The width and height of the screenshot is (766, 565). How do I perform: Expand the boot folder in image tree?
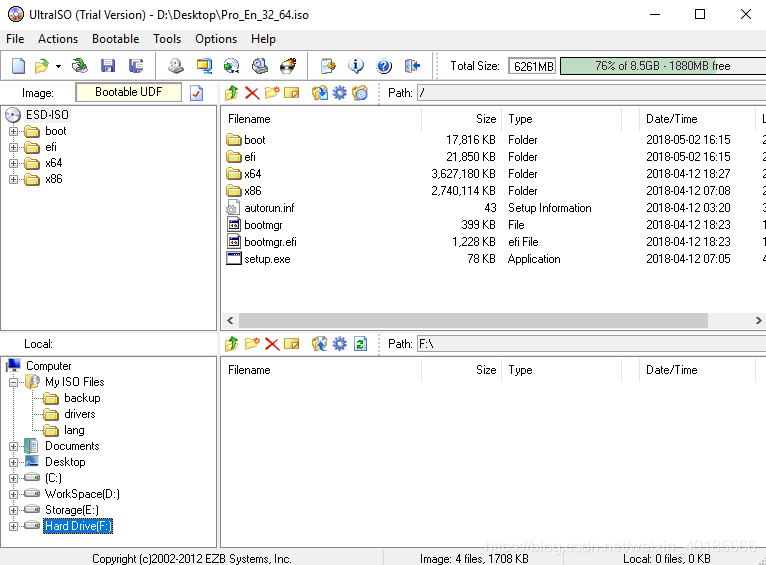[x=14, y=131]
